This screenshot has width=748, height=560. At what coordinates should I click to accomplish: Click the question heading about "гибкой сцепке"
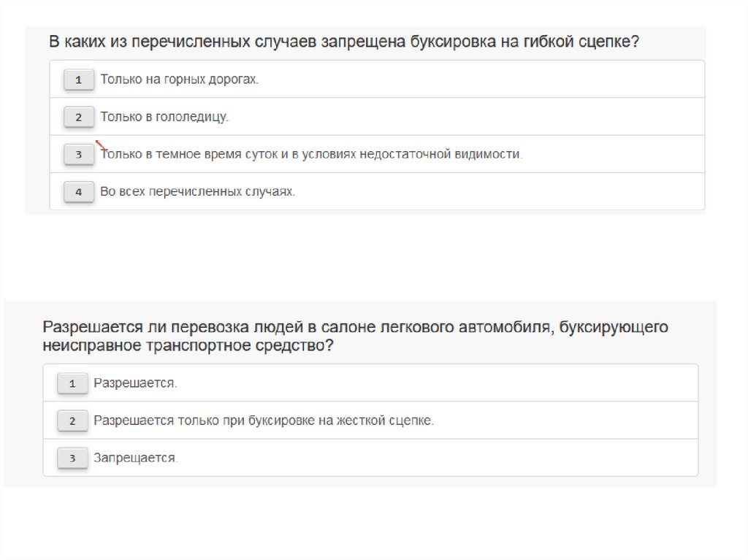point(343,41)
